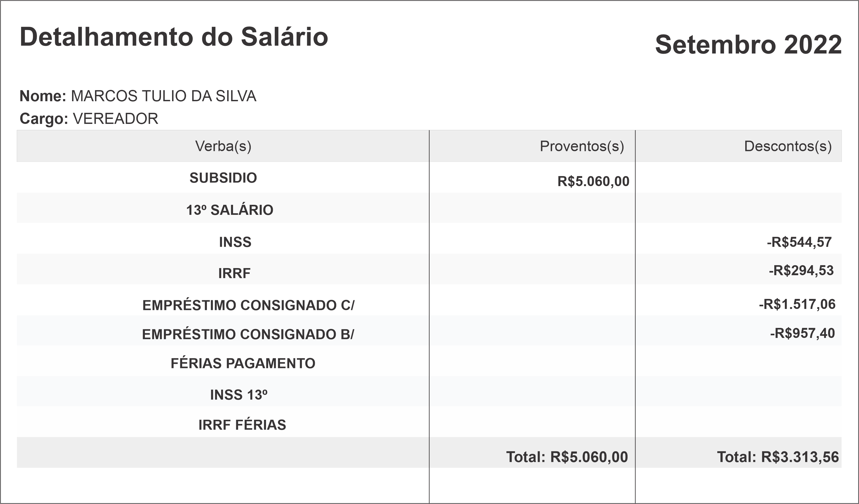
Task: Click the IRRF discount value -R$294,53
Action: click(801, 270)
